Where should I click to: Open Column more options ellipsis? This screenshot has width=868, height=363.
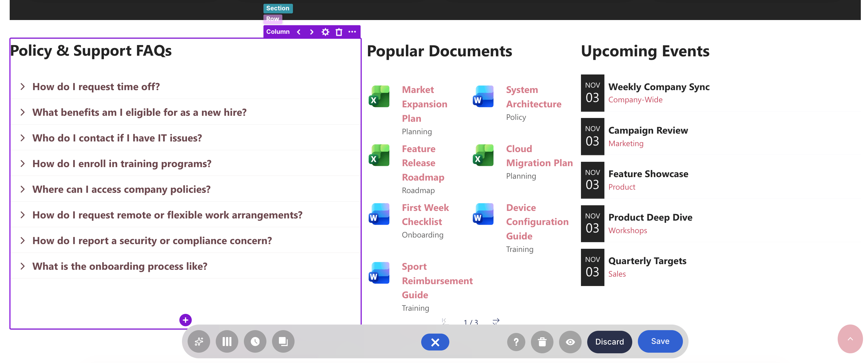[x=352, y=32]
